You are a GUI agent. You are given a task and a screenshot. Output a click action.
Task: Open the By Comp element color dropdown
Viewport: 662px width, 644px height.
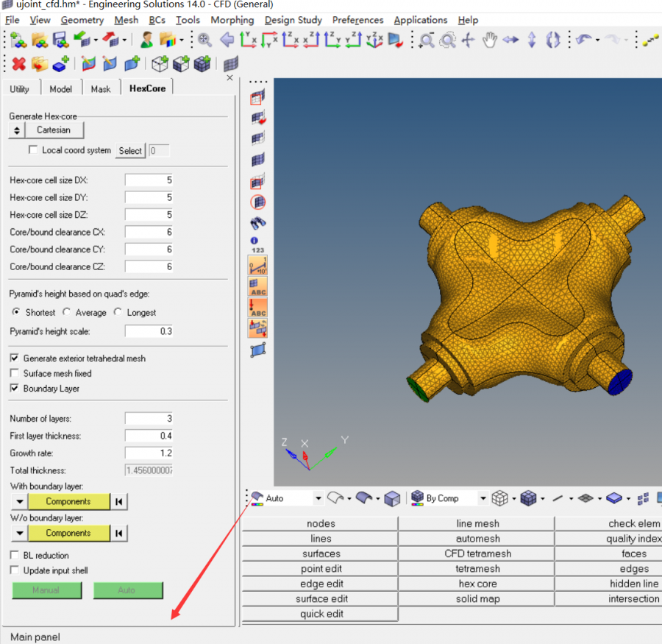(x=483, y=498)
